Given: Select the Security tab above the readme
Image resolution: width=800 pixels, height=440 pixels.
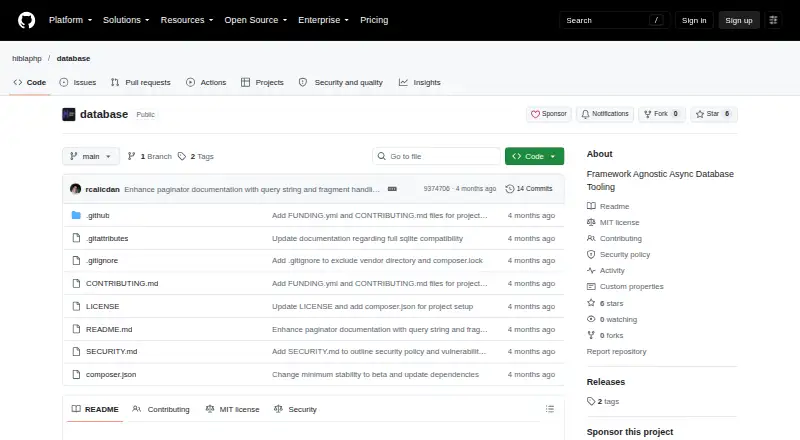Looking at the screenshot, I should tap(295, 409).
